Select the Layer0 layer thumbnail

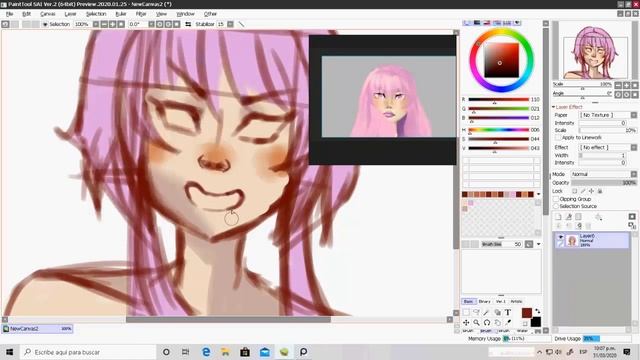click(572, 240)
